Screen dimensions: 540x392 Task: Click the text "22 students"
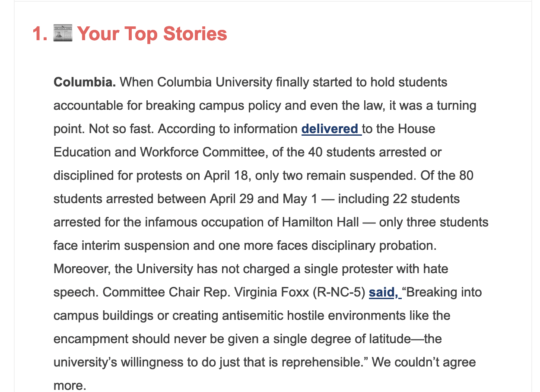[x=426, y=199]
